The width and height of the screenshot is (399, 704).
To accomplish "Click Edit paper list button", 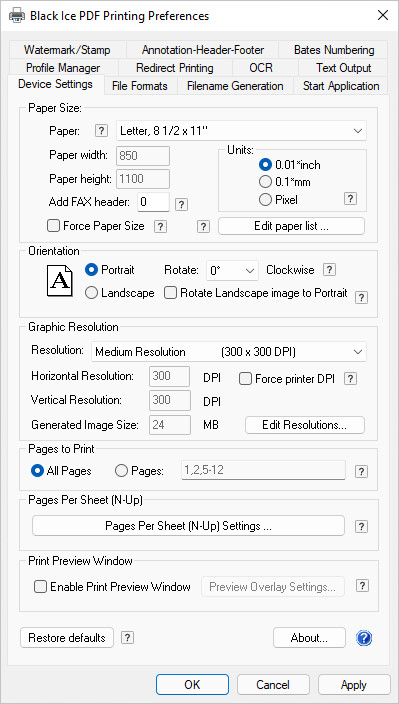I will (x=291, y=226).
